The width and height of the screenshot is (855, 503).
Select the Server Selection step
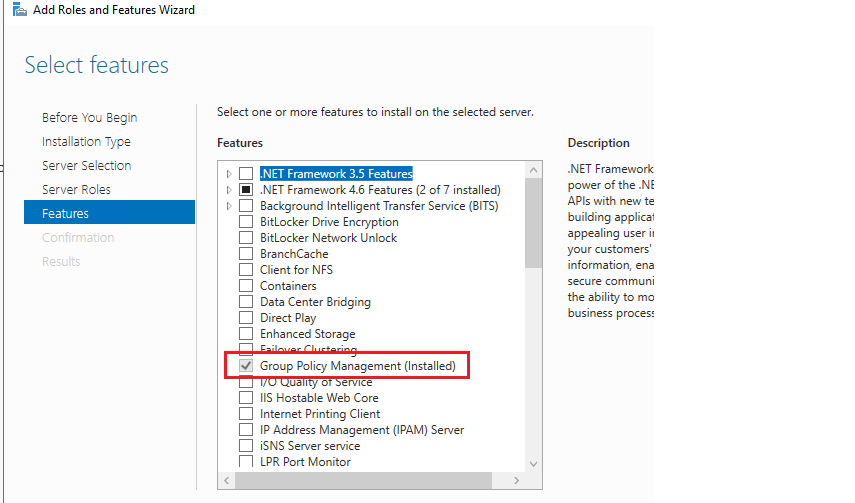coord(87,165)
